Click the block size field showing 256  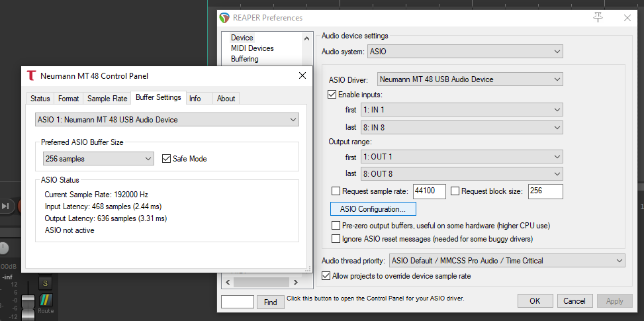pyautogui.click(x=545, y=191)
